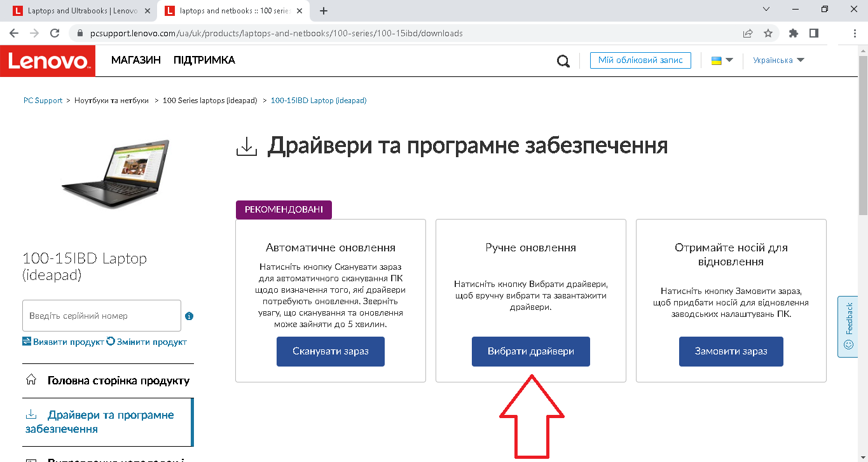Click the Виявити продукт link
The image size is (868, 462).
pos(63,342)
